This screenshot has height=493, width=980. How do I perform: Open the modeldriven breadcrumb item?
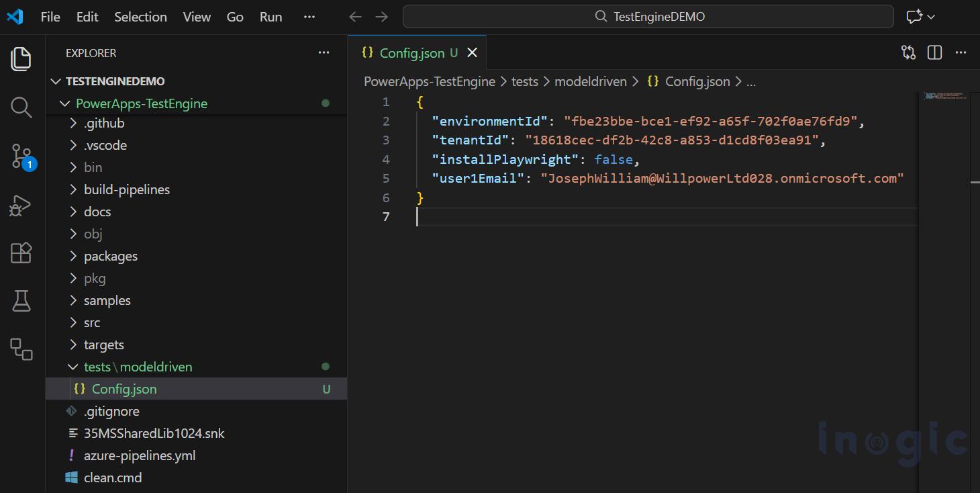point(590,81)
